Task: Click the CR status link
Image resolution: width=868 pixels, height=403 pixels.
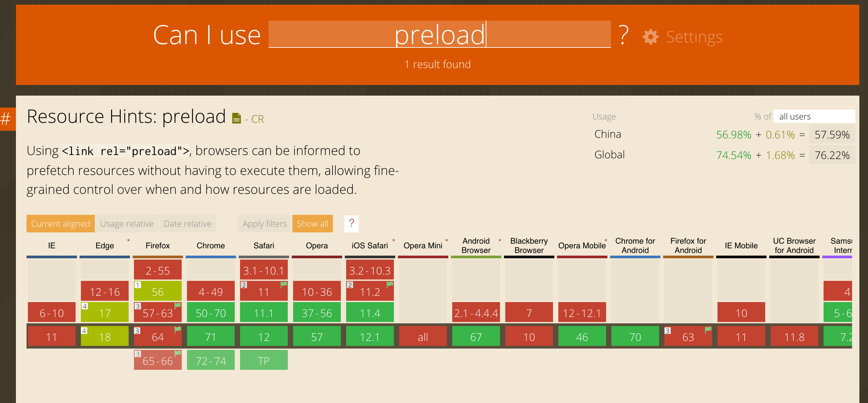Action: coord(257,119)
